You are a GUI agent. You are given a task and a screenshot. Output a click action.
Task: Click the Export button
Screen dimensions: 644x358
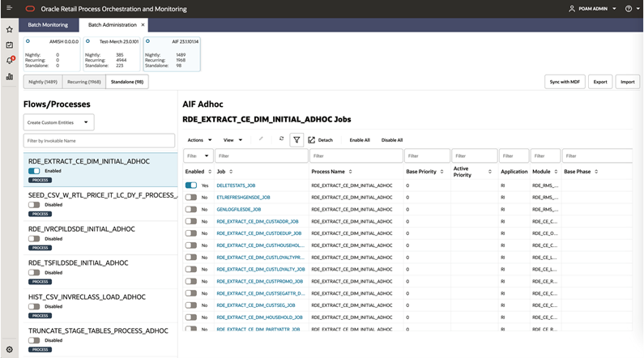(600, 82)
